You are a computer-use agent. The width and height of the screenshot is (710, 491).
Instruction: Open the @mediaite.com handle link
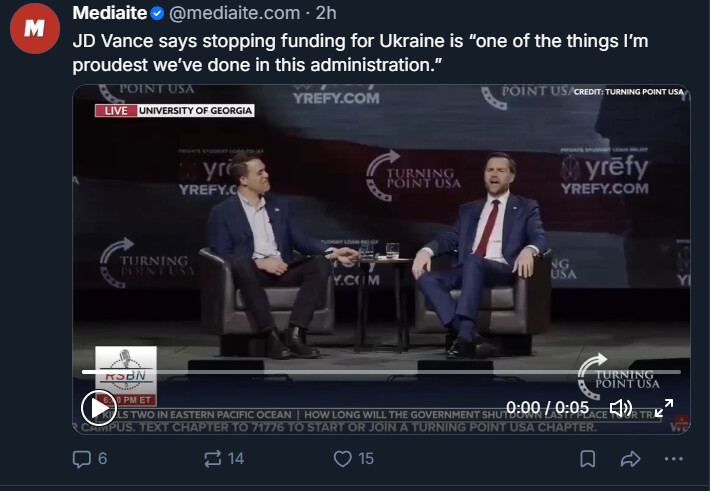[233, 13]
